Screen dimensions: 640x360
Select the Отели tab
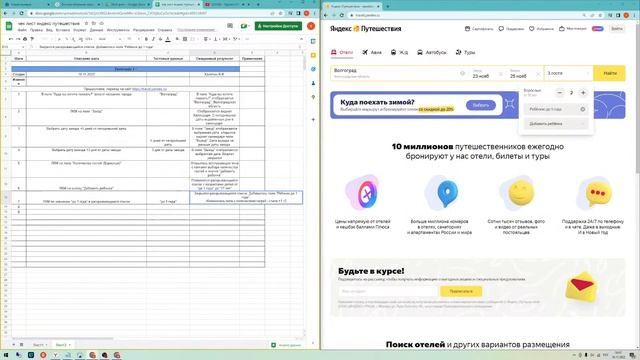[342, 52]
